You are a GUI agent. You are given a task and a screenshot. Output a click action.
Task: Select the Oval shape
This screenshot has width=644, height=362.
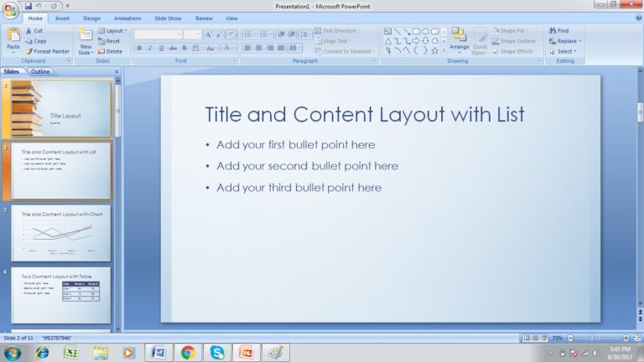point(425,31)
